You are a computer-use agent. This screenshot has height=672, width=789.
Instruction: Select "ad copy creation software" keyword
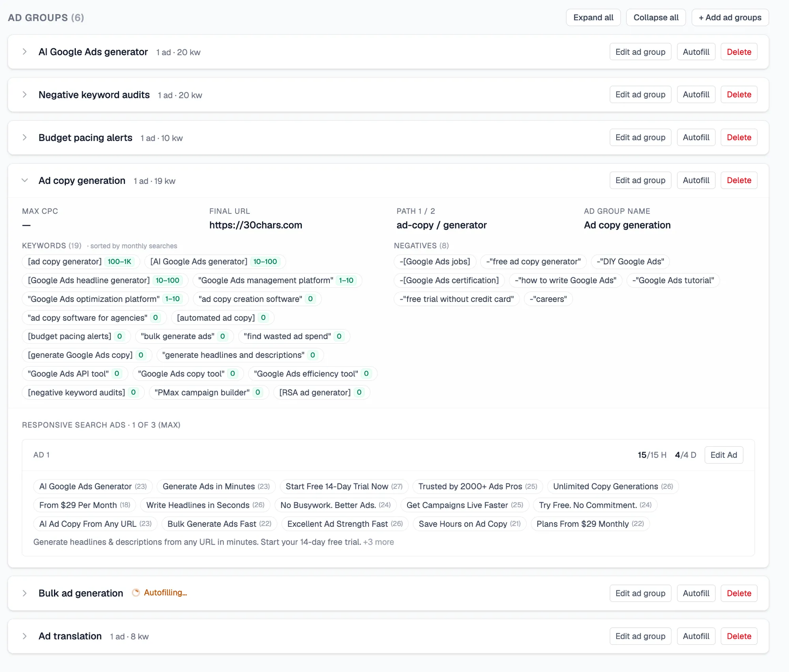point(257,299)
